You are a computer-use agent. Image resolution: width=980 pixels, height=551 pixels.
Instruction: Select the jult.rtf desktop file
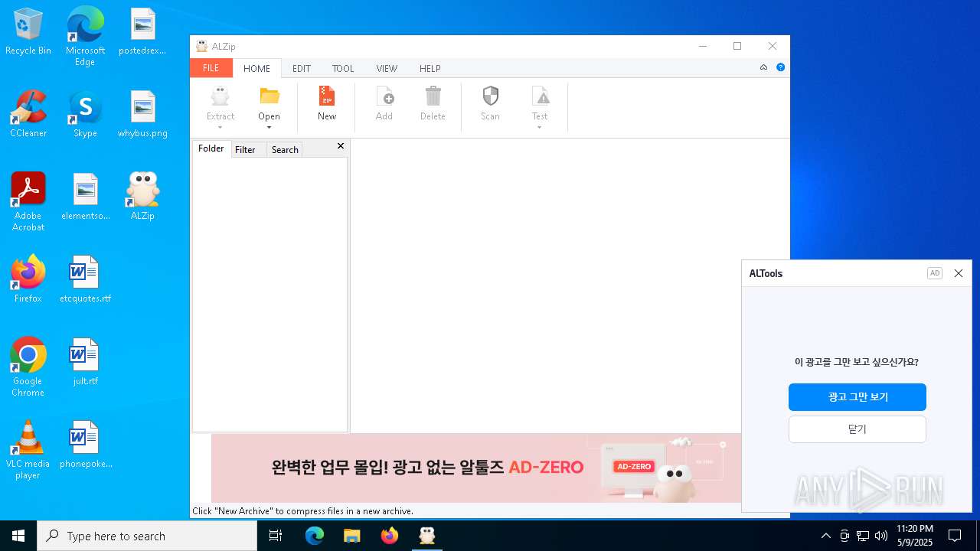click(x=85, y=362)
